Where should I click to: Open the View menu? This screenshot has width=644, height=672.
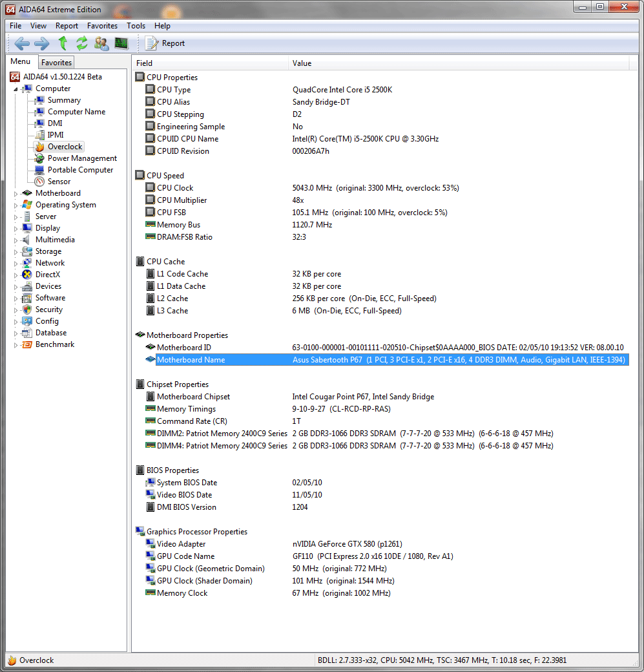click(38, 26)
